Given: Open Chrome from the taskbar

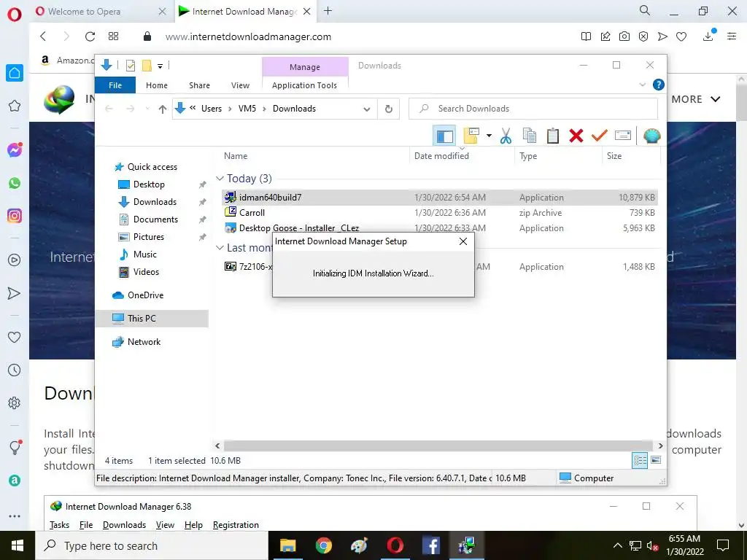Looking at the screenshot, I should pos(323,545).
